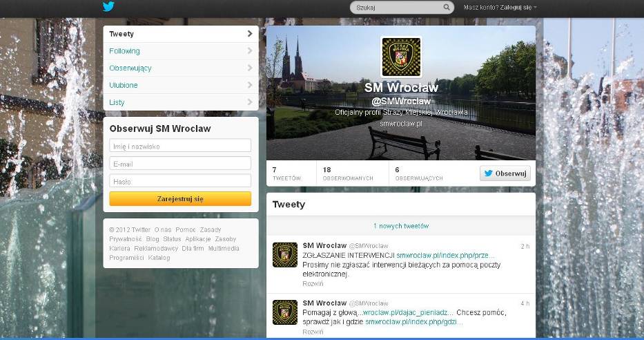Open the Katalog footer link
Image resolution: width=644 pixels, height=340 pixels.
(x=159, y=258)
